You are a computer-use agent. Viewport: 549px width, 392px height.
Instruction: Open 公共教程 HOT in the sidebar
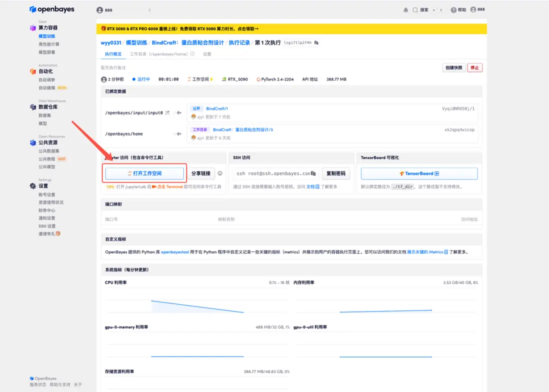point(52,159)
